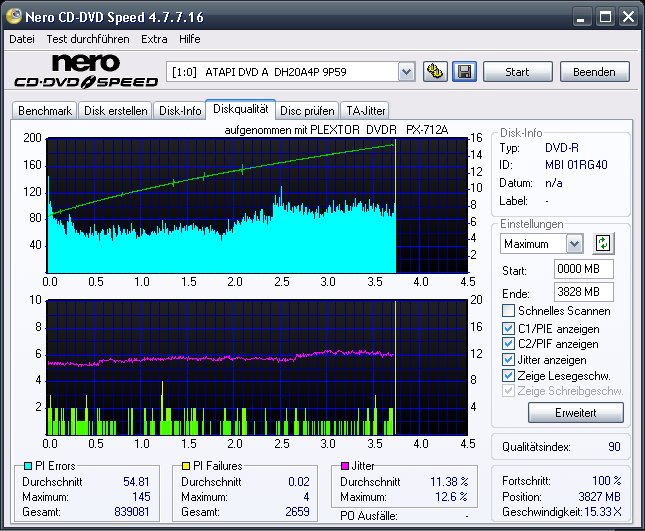Click the PI Failures Durchschnitt value 0.02

(x=299, y=482)
